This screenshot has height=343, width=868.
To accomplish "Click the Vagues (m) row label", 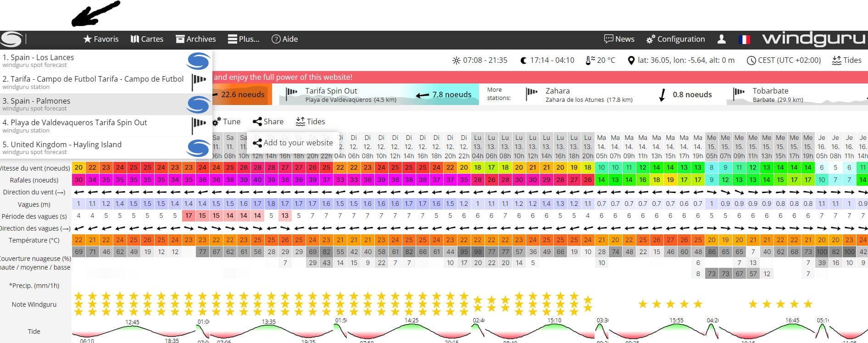I will [x=34, y=205].
